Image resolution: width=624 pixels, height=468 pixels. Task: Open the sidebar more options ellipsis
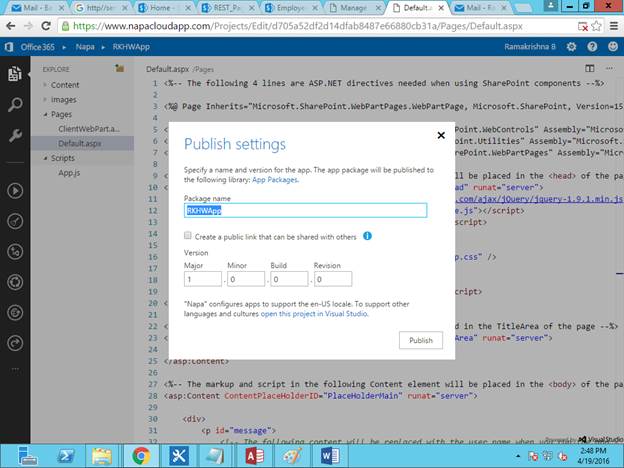click(15, 369)
